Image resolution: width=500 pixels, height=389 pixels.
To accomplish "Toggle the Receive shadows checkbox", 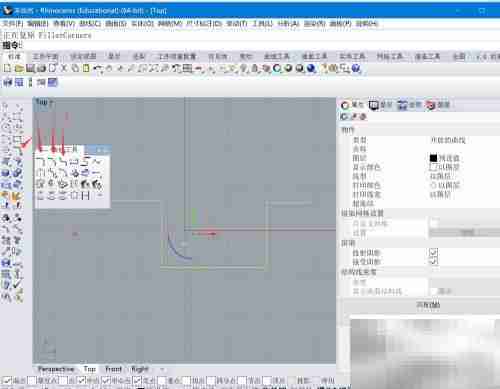I will 434,261.
